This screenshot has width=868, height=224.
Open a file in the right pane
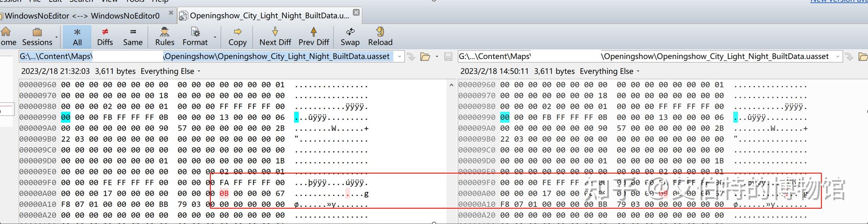(863, 57)
